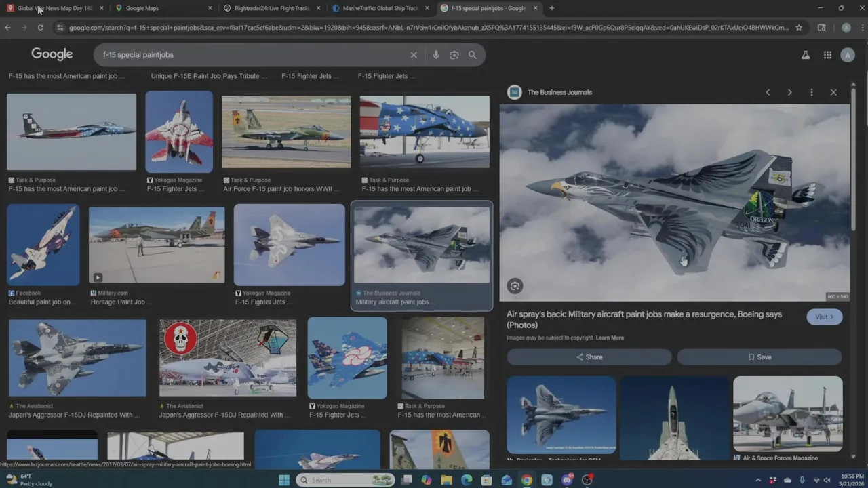Image resolution: width=868 pixels, height=488 pixels.
Task: Open the Windows Start menu
Action: pyautogui.click(x=284, y=480)
